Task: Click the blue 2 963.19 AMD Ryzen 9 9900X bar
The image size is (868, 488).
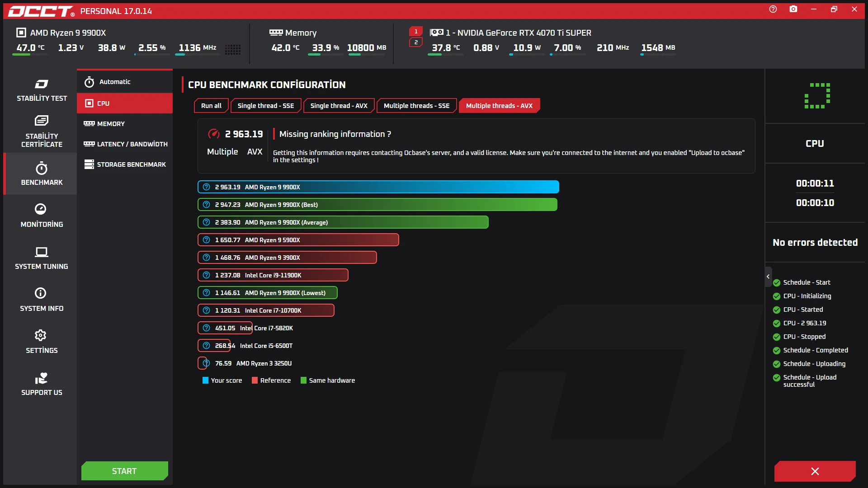Action: coord(378,187)
